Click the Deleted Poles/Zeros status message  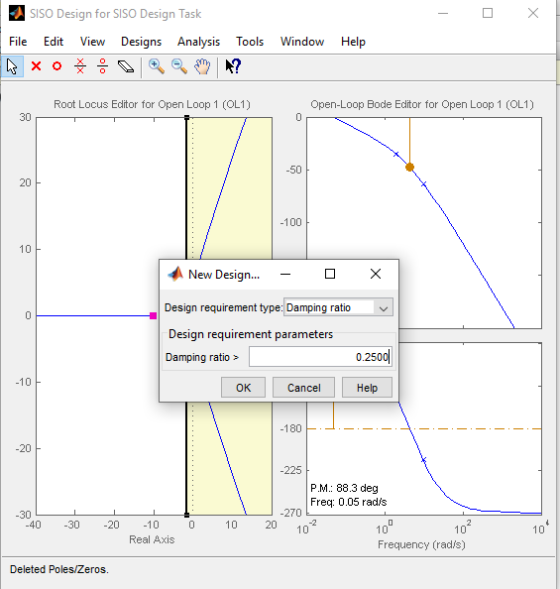59,569
